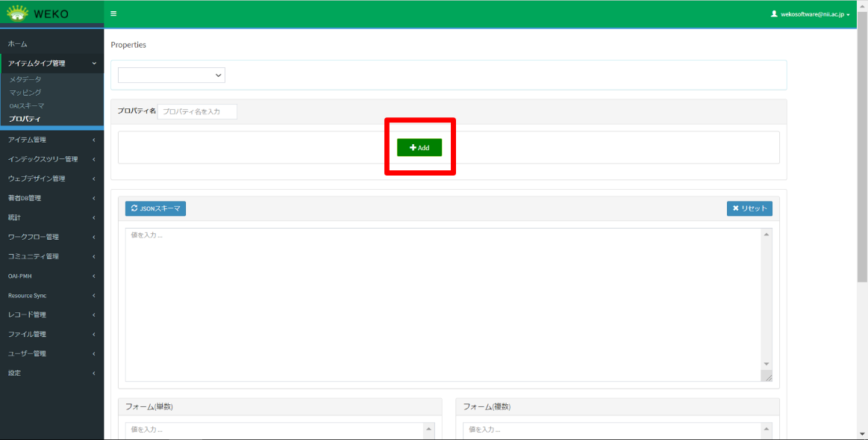Open the Properties selection dropdown
This screenshot has height=440, width=868.
click(x=172, y=75)
